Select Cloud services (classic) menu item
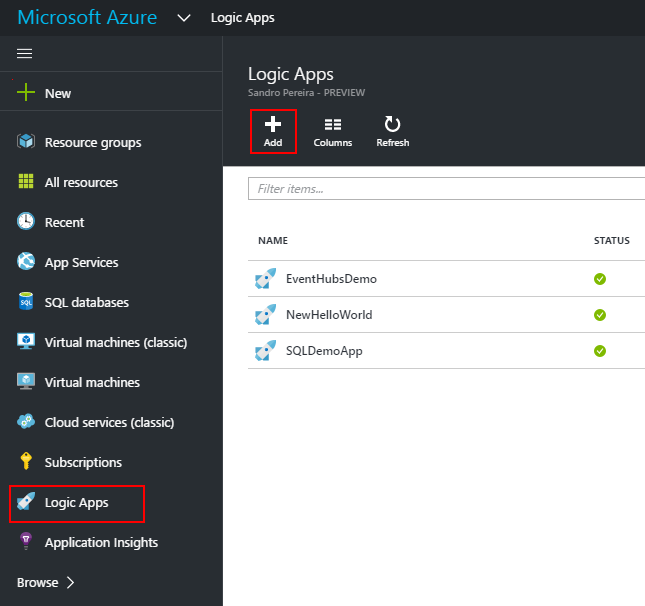645x606 pixels. [x=109, y=422]
